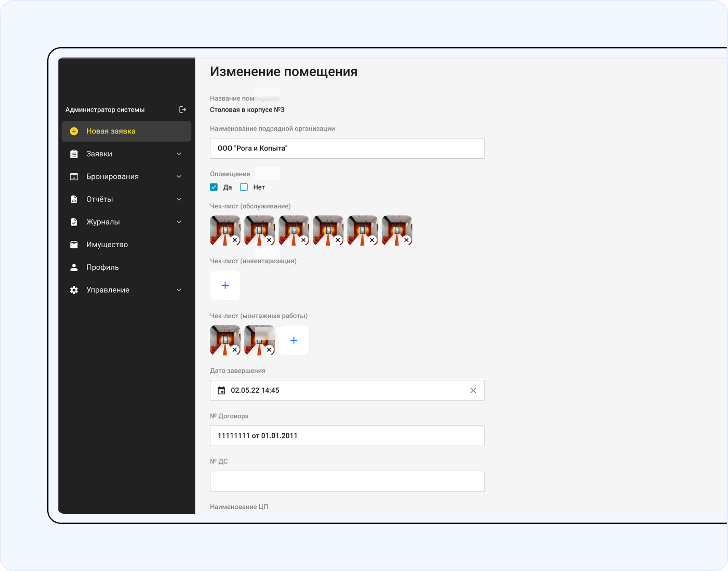Remove third image in Чек-лист (обслуживание)
This screenshot has height=571, width=728.
tap(304, 240)
